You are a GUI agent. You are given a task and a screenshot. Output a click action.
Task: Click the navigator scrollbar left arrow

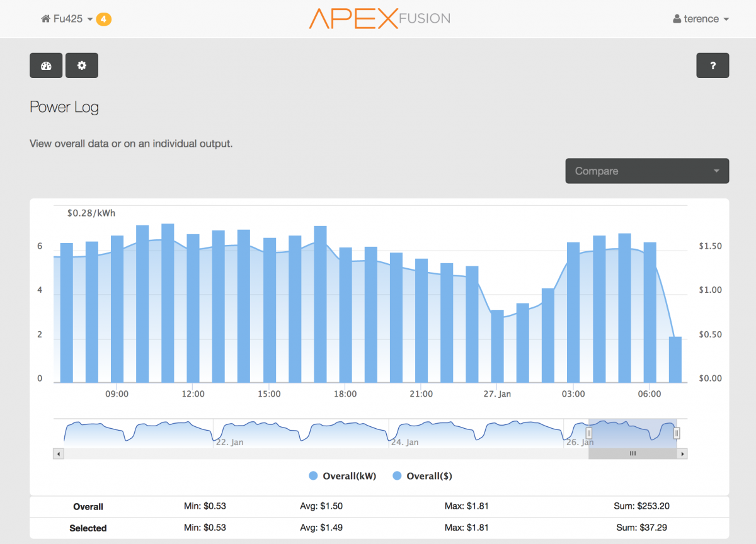59,453
